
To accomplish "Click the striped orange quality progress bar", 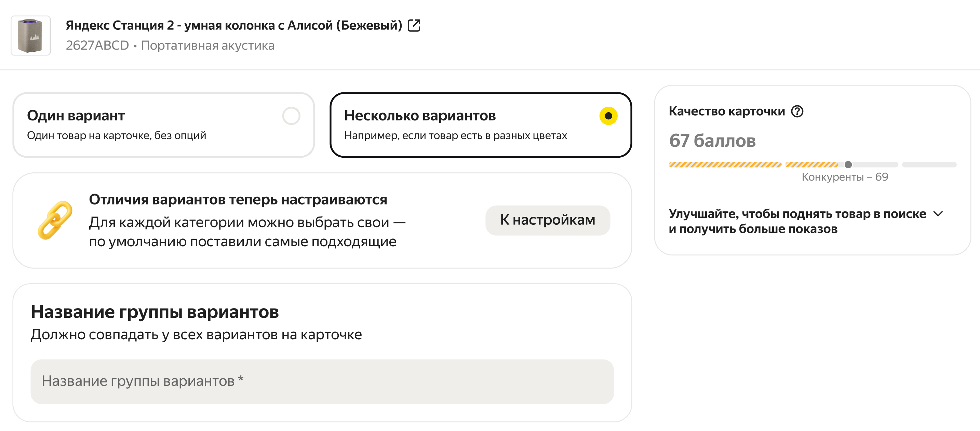I will point(725,165).
